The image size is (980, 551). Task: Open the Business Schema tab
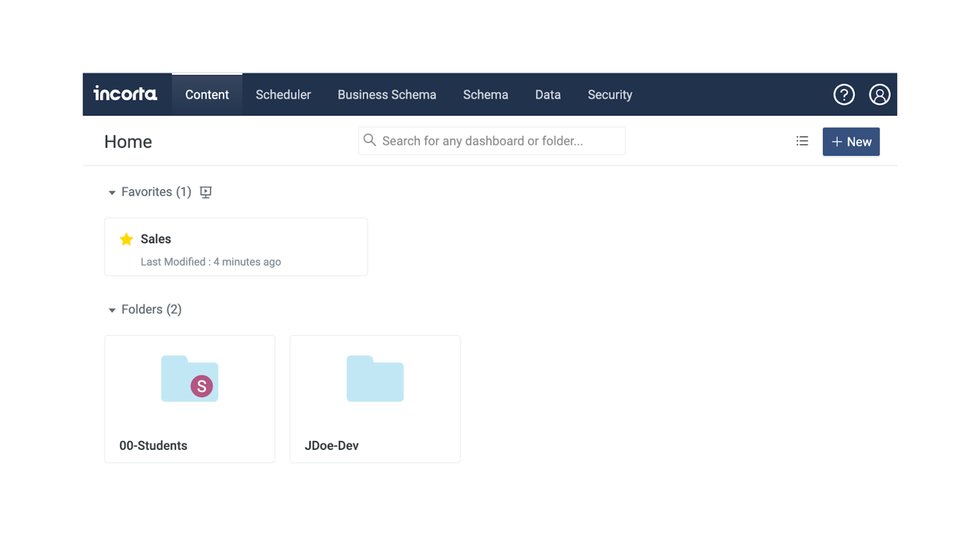pos(386,95)
